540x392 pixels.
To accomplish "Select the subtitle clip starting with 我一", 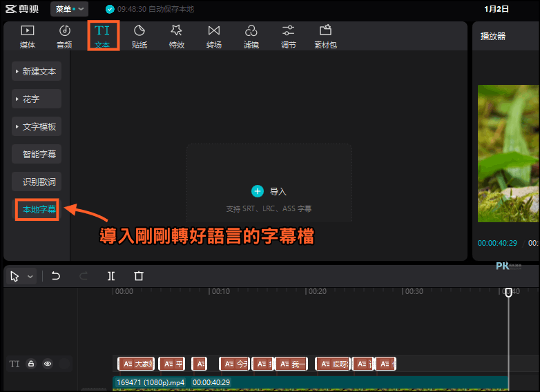I will tap(291, 364).
